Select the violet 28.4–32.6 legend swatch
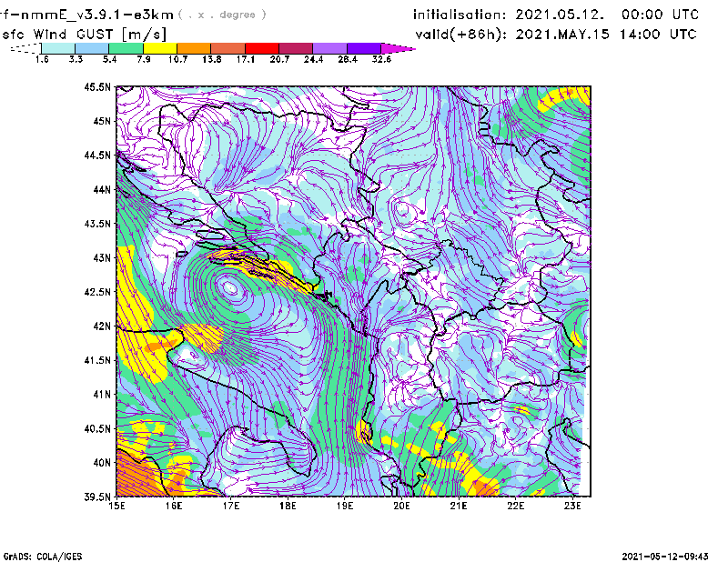Screen dimensions: 728x562 pos(364,48)
